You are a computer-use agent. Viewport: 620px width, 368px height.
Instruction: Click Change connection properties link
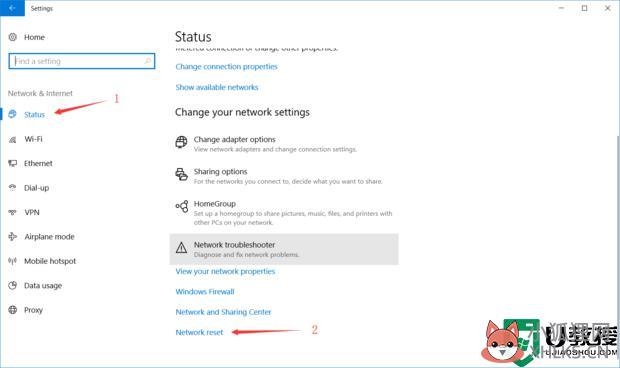(226, 67)
